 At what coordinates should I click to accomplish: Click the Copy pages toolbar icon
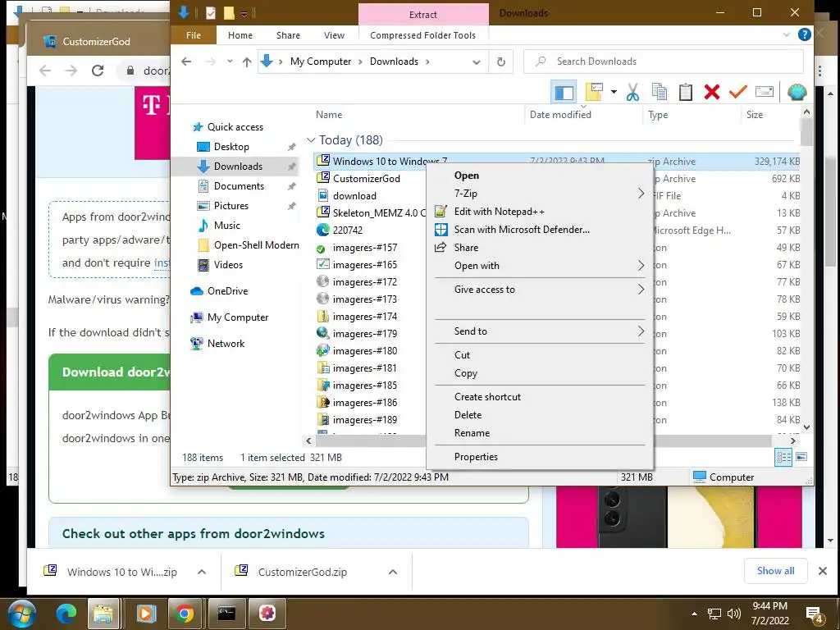click(660, 92)
